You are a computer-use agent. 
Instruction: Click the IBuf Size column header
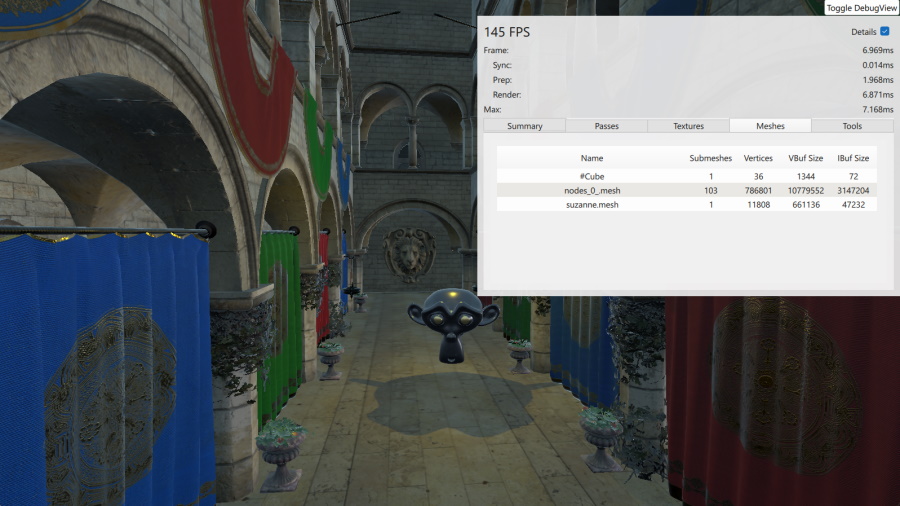[x=853, y=158]
